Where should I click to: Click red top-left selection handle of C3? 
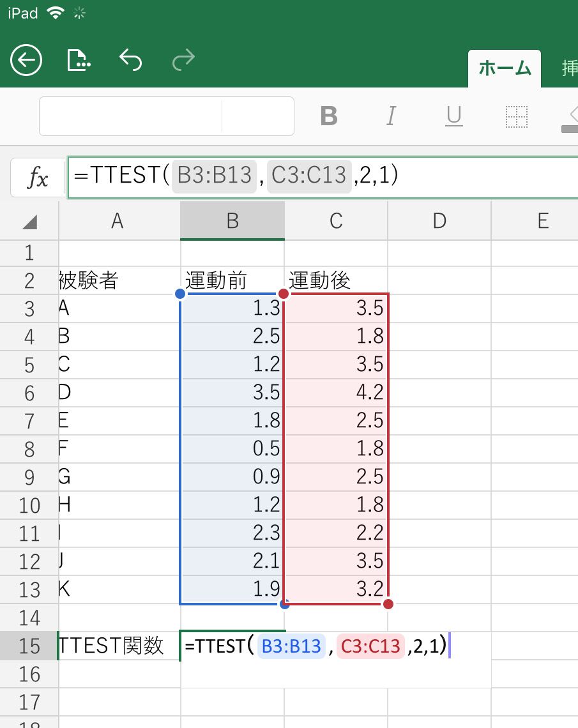click(x=284, y=293)
